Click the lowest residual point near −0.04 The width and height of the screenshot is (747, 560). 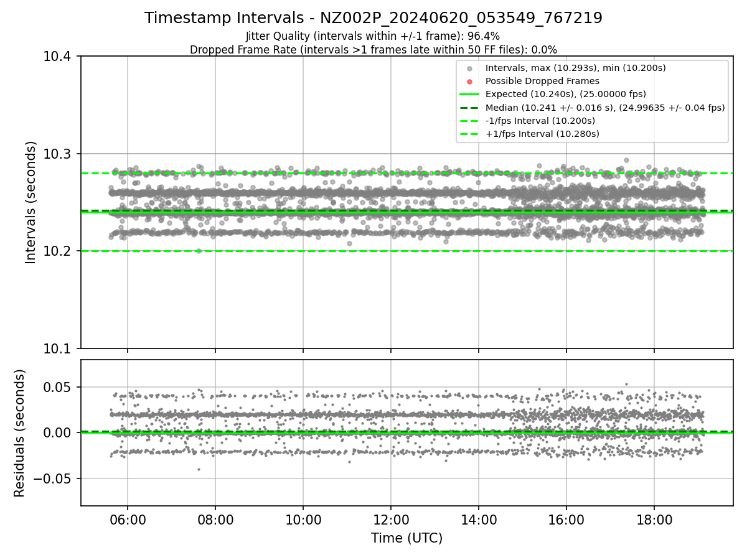pos(199,469)
